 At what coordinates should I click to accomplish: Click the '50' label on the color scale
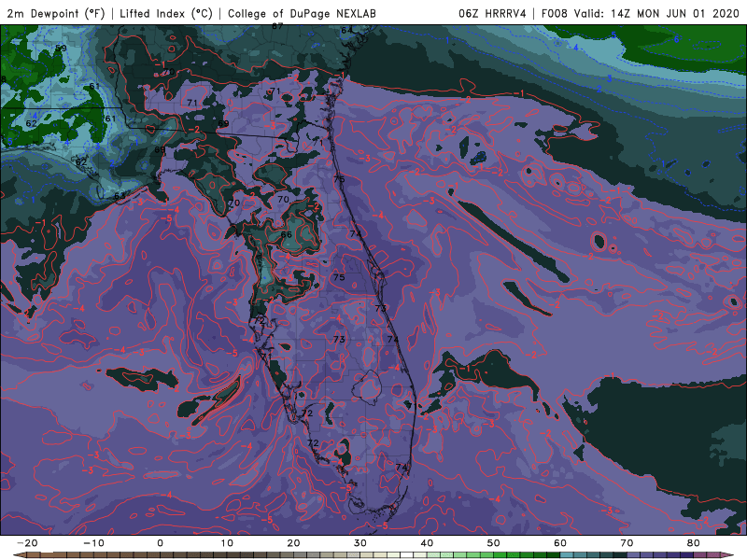click(494, 543)
